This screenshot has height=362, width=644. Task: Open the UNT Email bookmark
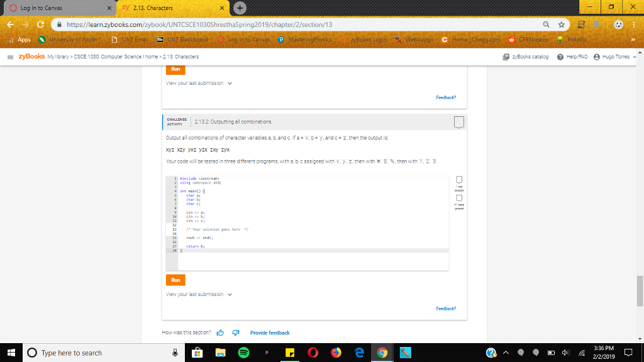click(130, 40)
